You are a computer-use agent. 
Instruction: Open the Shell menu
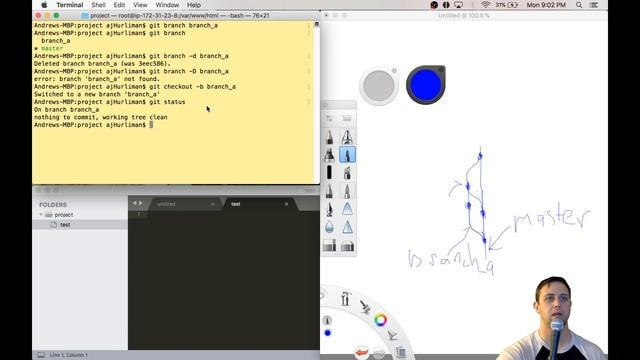coord(98,5)
